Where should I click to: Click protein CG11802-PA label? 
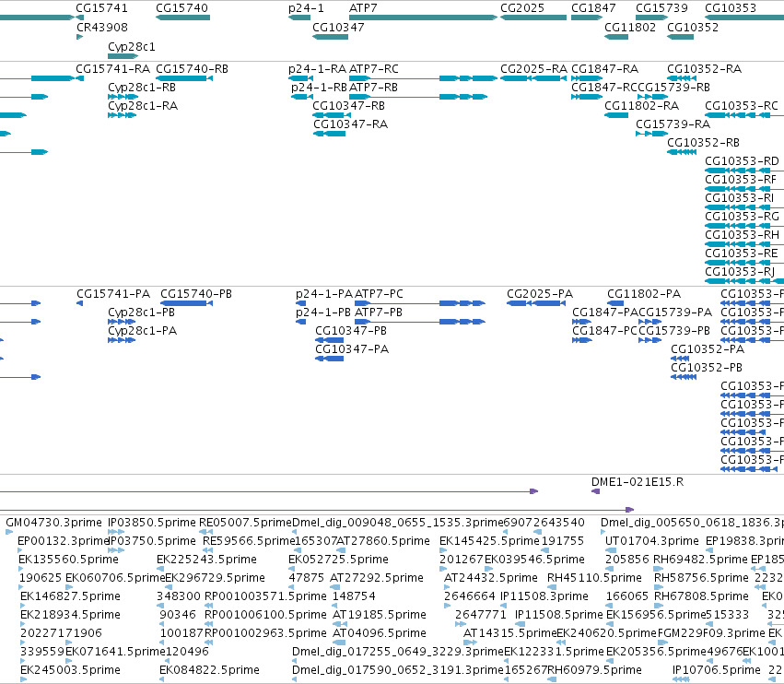point(645,294)
